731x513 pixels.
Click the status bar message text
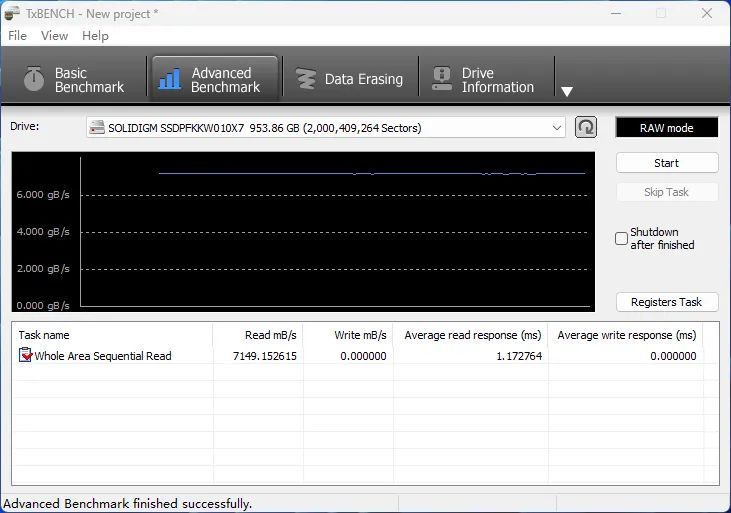pos(127,504)
